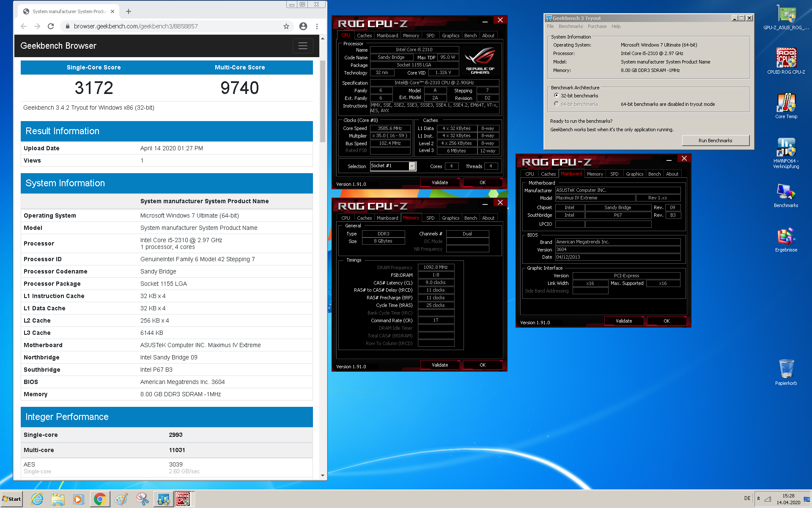Expand Geekbench Browser hamburger menu
The height and width of the screenshot is (508, 812).
pyautogui.click(x=303, y=46)
